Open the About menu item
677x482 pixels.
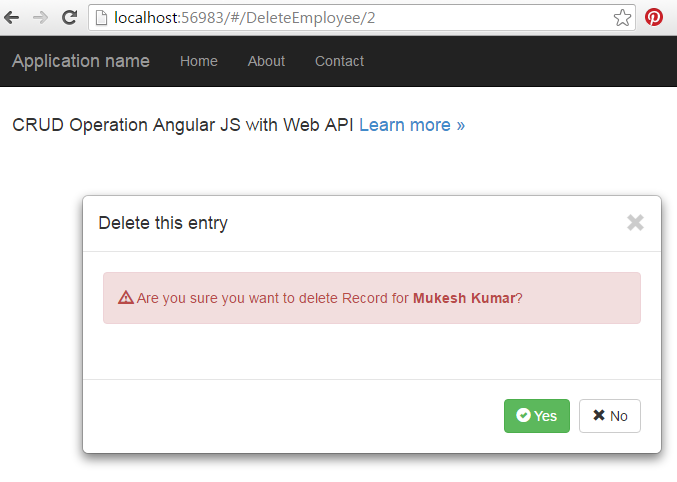pos(266,61)
